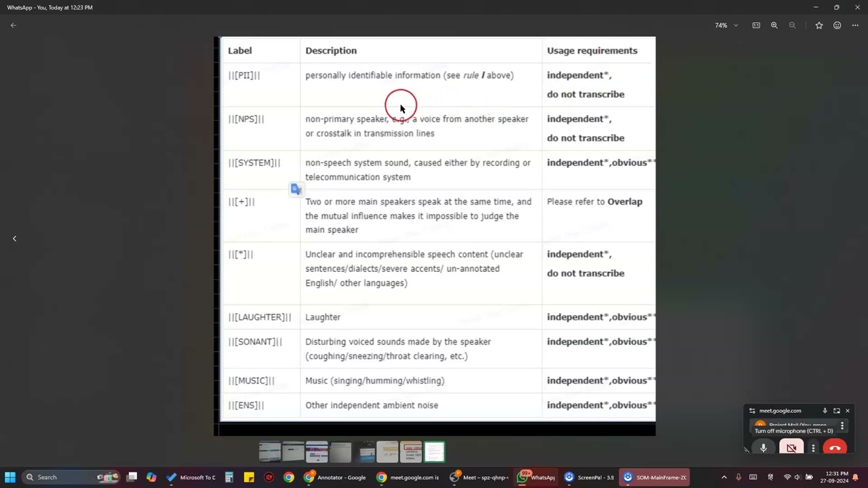868x488 pixels.
Task: Click the ||[LAUGHTER]|| label cell
Action: click(260, 317)
